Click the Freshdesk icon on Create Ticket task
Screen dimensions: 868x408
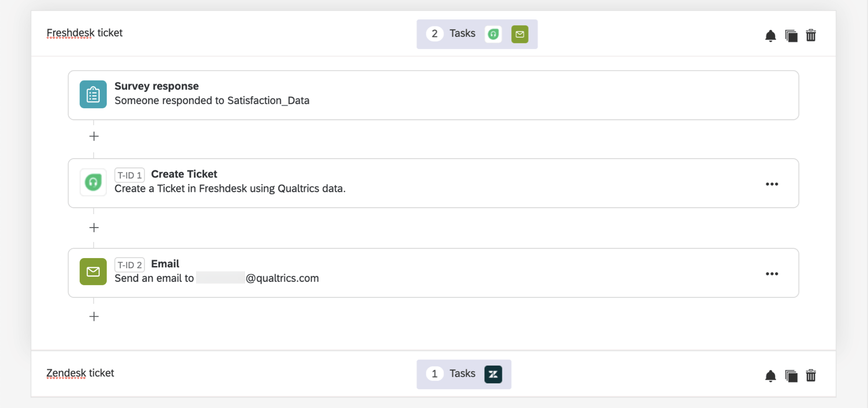tap(93, 182)
